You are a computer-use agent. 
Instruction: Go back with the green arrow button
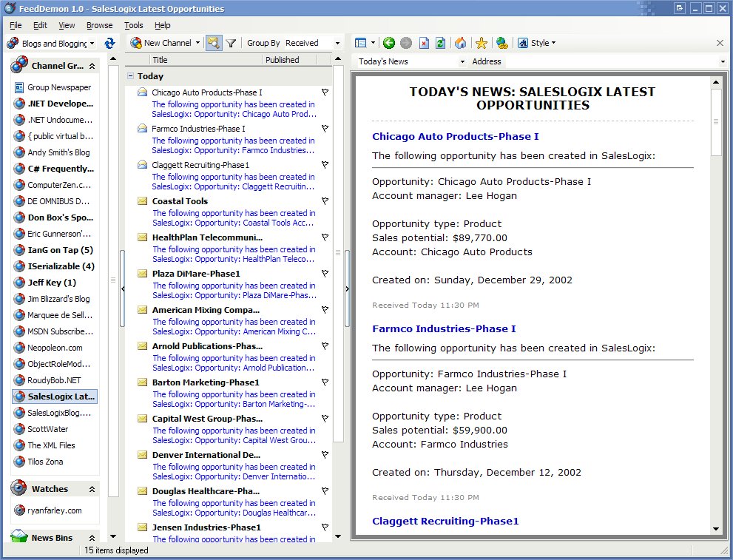[x=388, y=43]
